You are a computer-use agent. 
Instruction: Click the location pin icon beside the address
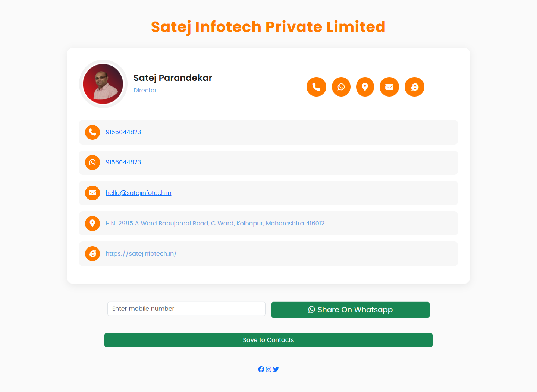[x=92, y=224]
